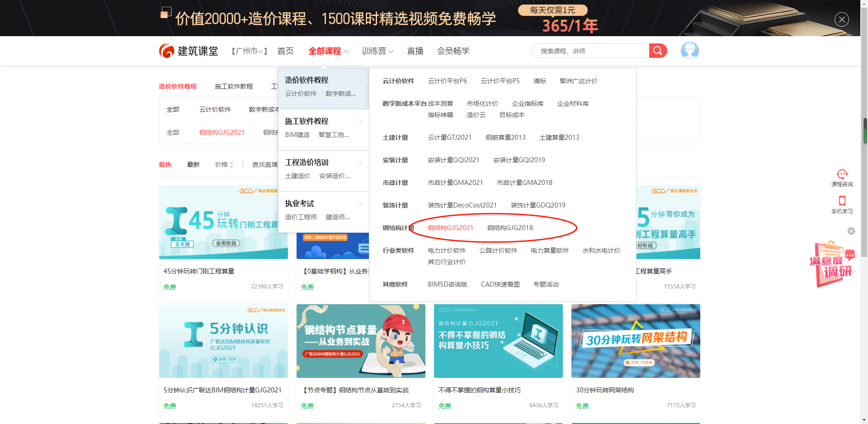
Task: Click the red search magnifier button
Action: [x=658, y=51]
